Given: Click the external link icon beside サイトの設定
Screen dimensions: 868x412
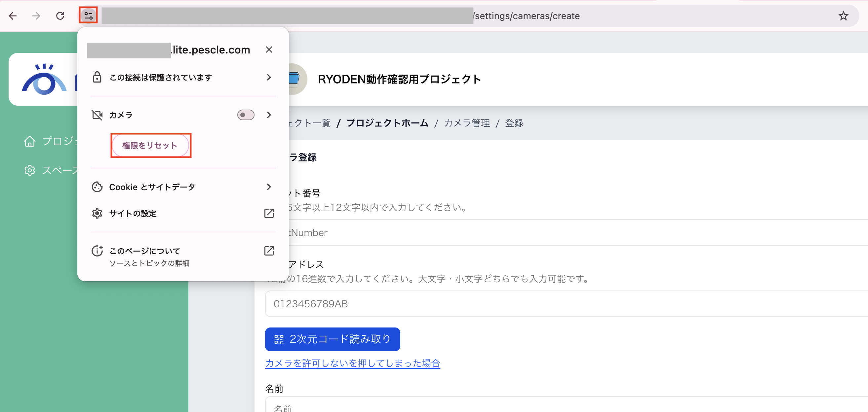Looking at the screenshot, I should pos(268,213).
